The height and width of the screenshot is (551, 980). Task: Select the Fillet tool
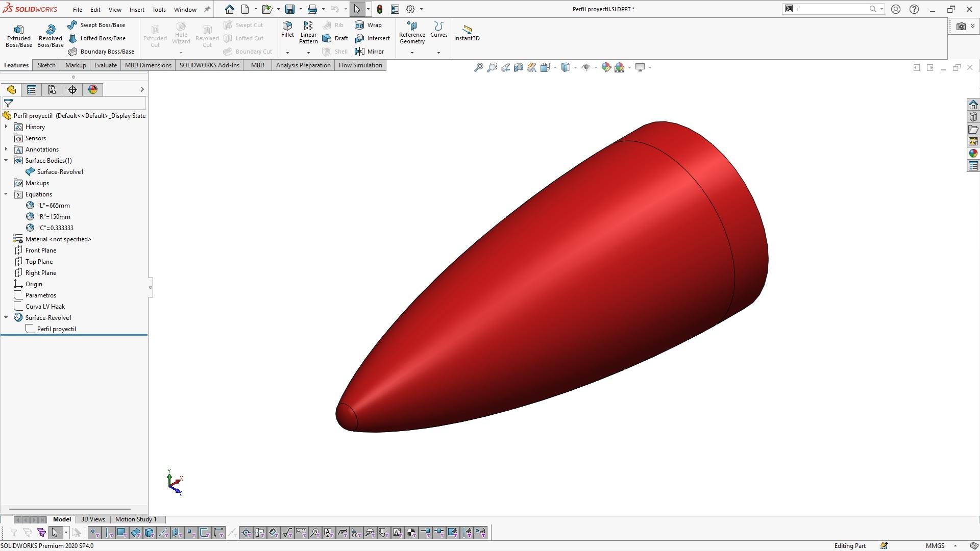point(287,30)
